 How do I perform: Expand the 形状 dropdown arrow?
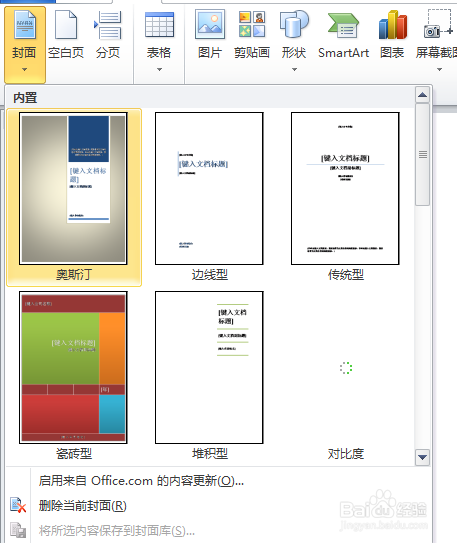[294, 70]
